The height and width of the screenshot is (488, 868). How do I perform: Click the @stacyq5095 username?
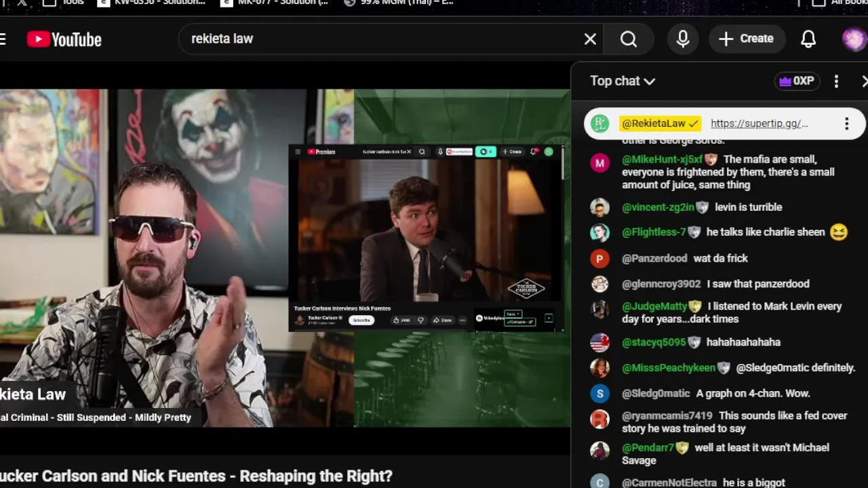pyautogui.click(x=654, y=342)
